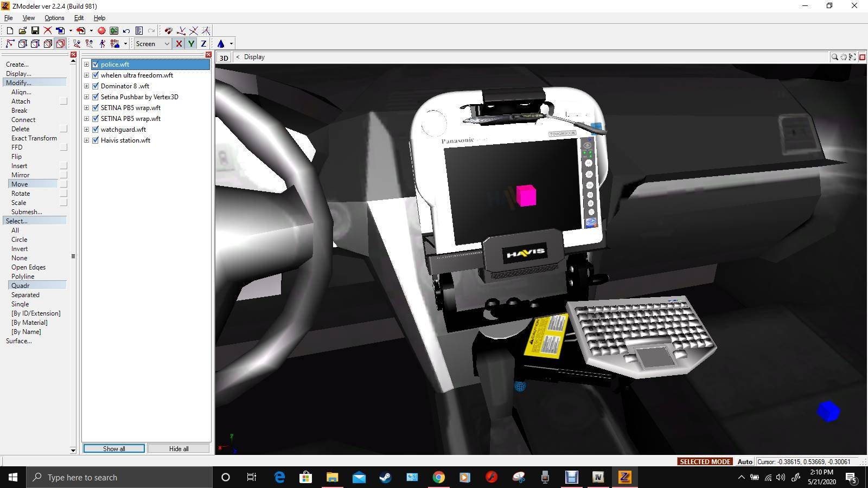Open the green Textures browser icon
The image size is (868, 488).
[x=114, y=31]
